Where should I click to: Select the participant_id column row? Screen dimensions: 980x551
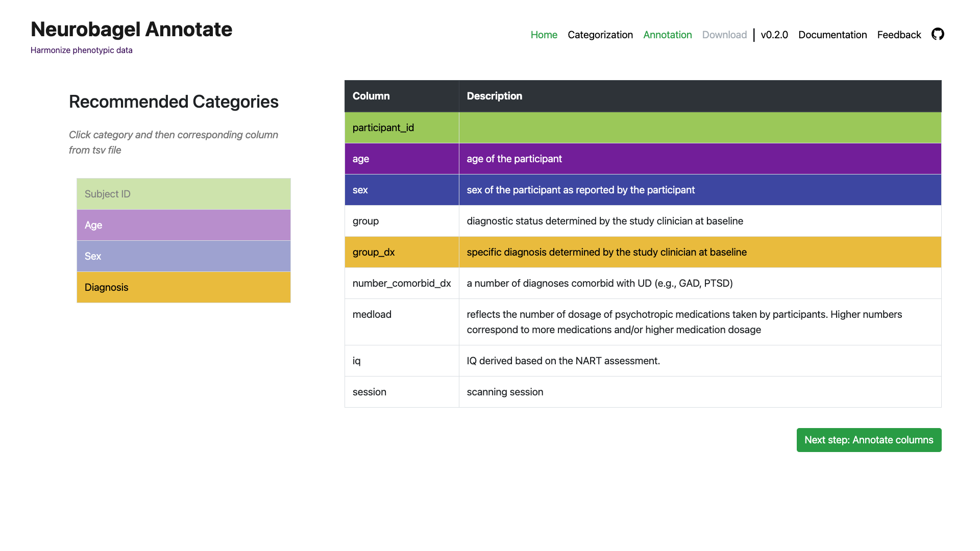pyautogui.click(x=510, y=128)
